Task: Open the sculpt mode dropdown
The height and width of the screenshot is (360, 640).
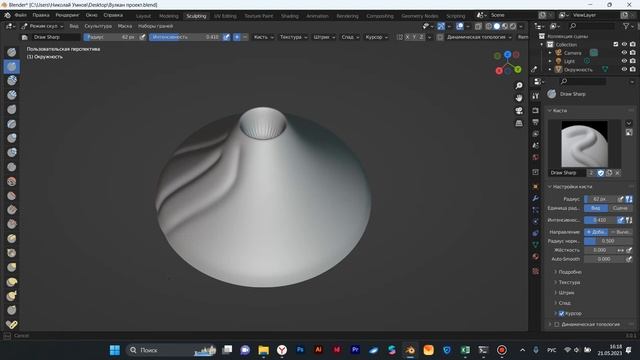Action: (x=42, y=26)
